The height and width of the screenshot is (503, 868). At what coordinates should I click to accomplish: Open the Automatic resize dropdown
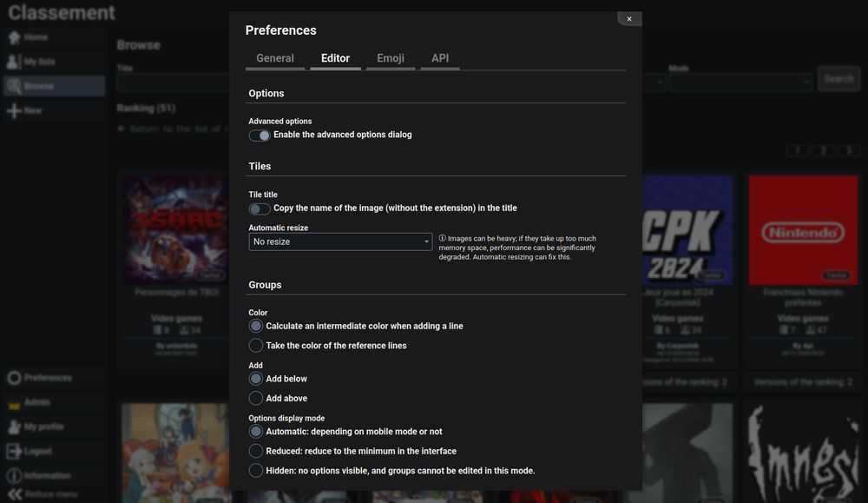pyautogui.click(x=340, y=242)
